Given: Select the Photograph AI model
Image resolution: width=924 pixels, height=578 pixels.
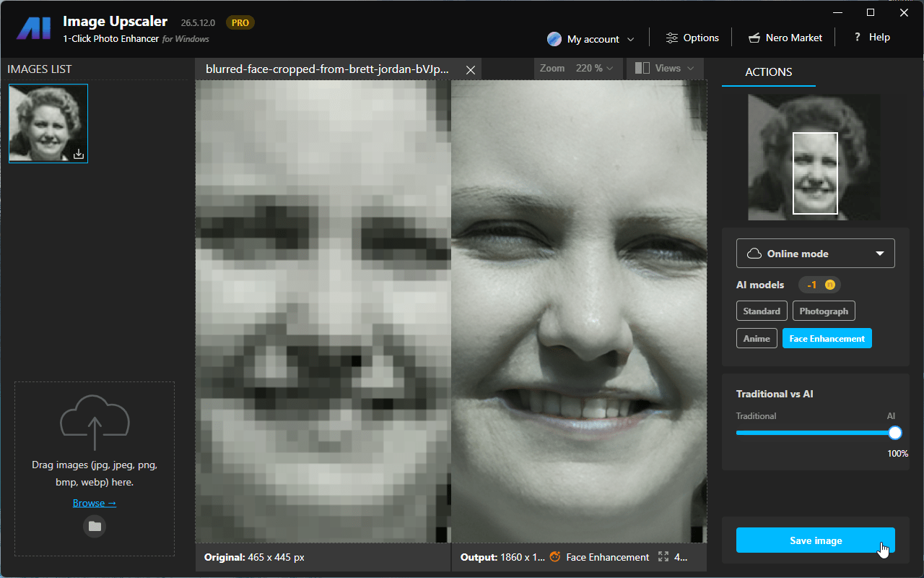Looking at the screenshot, I should (824, 311).
